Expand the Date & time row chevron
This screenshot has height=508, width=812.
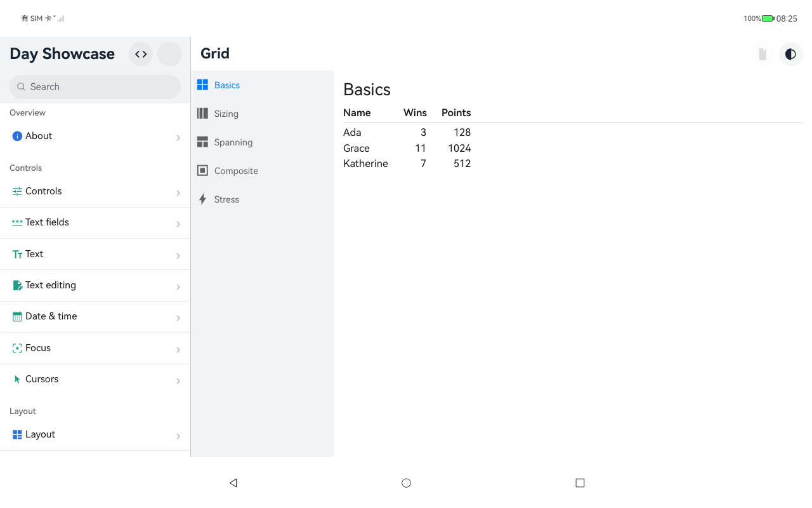178,318
